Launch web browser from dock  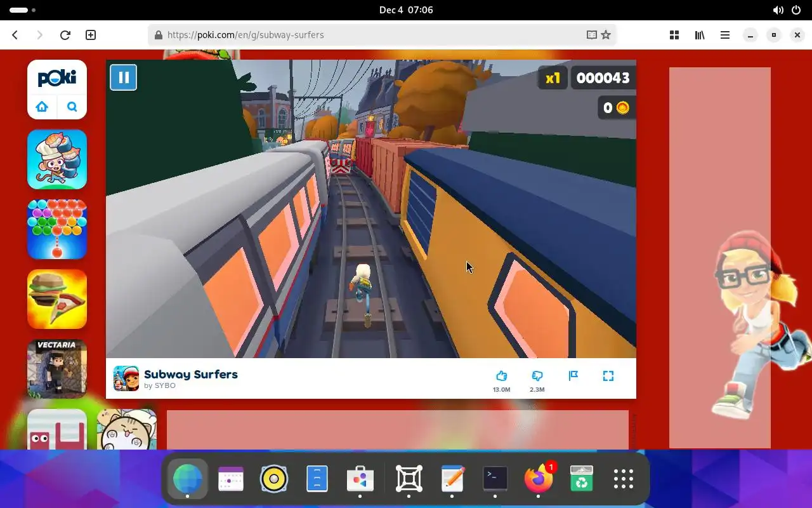(188, 479)
